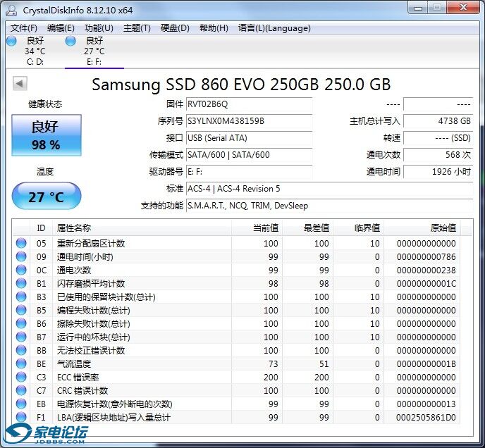Select the CRC 错误计数 attribute row
Viewport: 485px width, 448px height.
tap(236, 390)
